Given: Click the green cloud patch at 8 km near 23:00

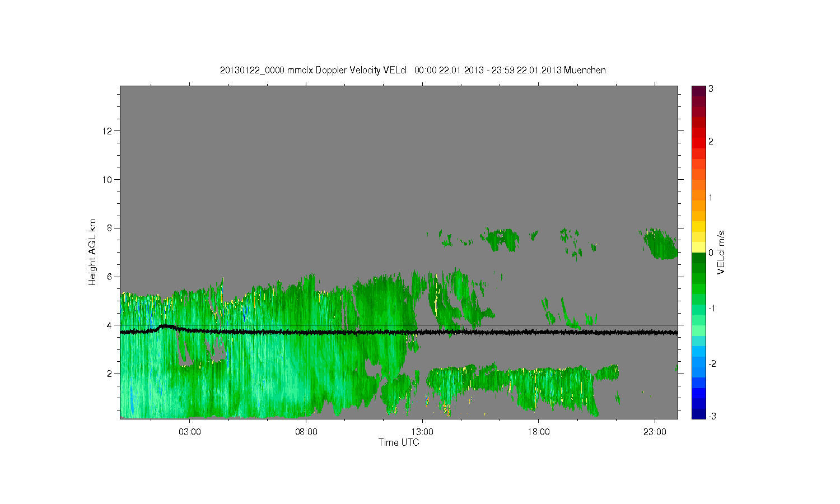Looking at the screenshot, I should point(660,244).
